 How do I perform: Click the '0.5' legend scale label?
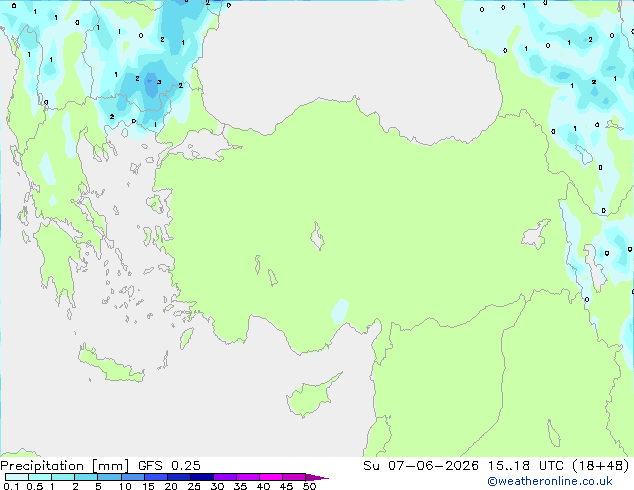(35, 486)
